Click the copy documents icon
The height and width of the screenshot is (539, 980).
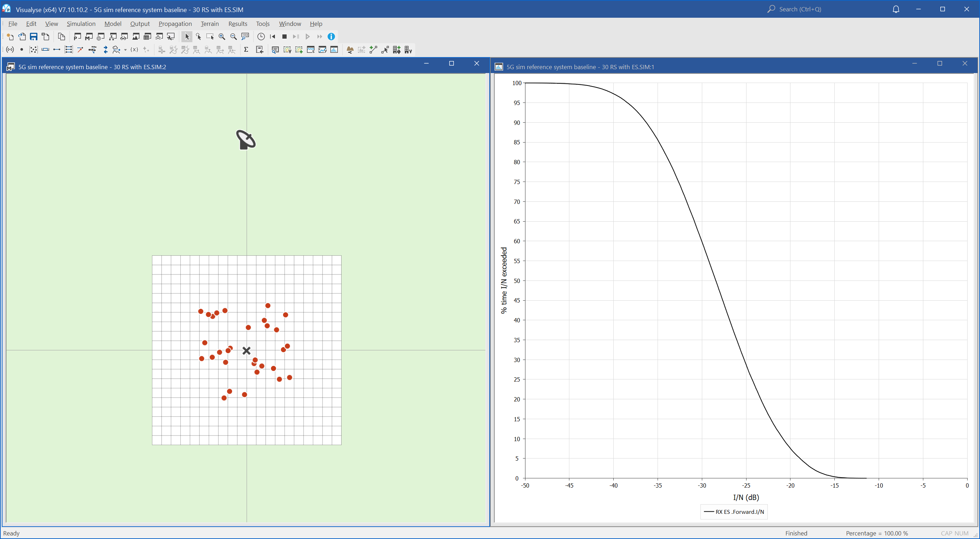pos(61,37)
